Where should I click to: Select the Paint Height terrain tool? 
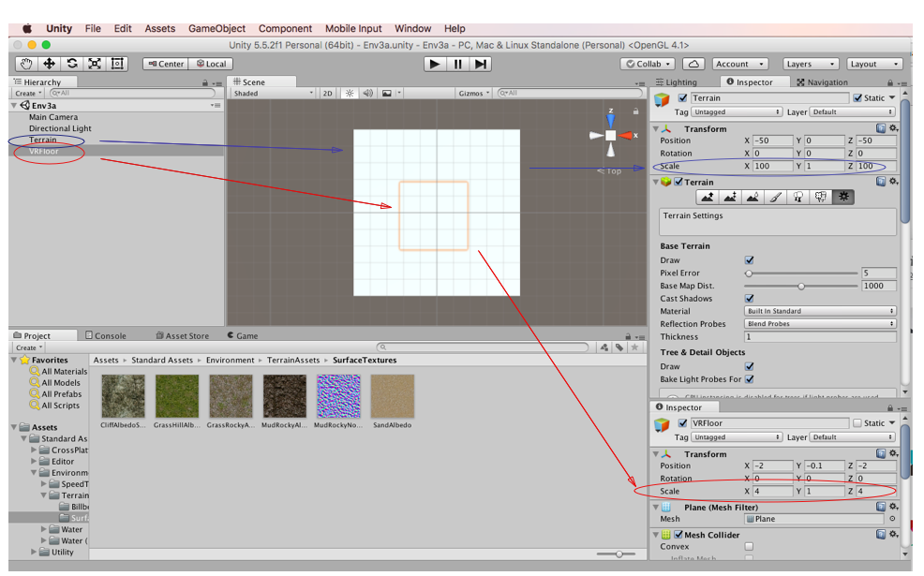[x=729, y=198]
